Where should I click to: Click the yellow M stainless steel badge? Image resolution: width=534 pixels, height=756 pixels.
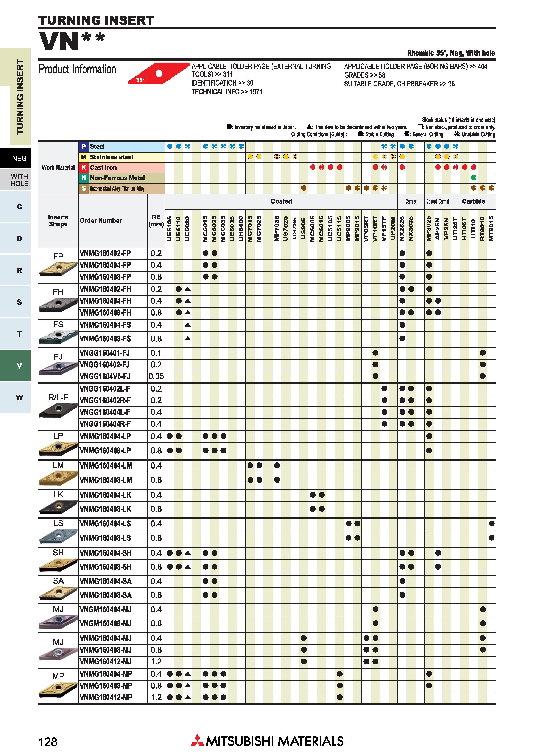pos(84,157)
